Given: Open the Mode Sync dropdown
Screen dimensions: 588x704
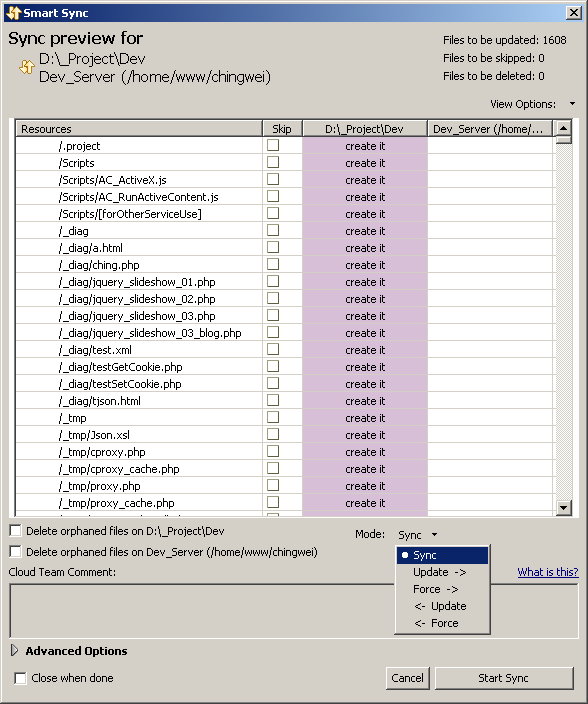Looking at the screenshot, I should [417, 535].
